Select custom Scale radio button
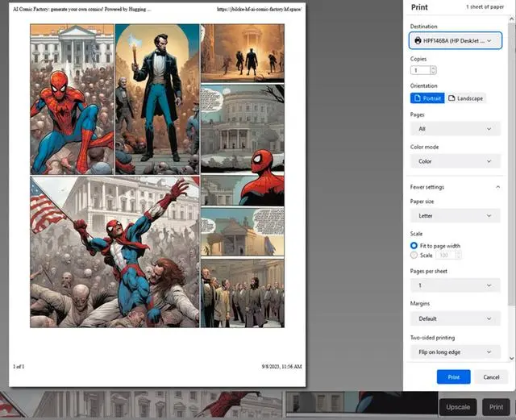Image resolution: width=516 pixels, height=420 pixels. 414,255
